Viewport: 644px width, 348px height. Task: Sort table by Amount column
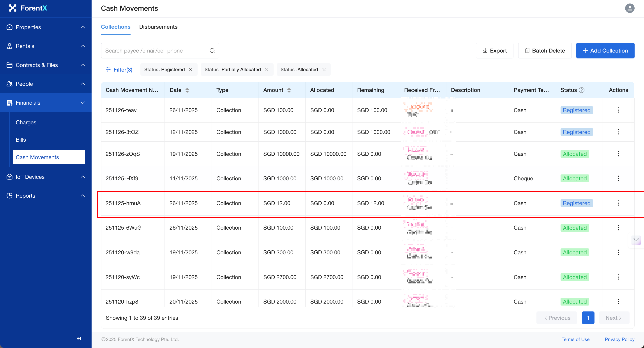pos(289,90)
